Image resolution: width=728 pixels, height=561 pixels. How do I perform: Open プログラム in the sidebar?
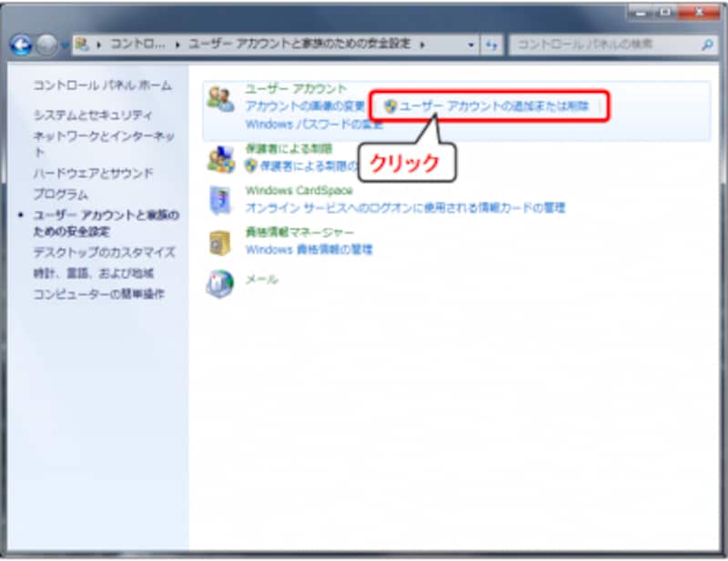click(60, 194)
